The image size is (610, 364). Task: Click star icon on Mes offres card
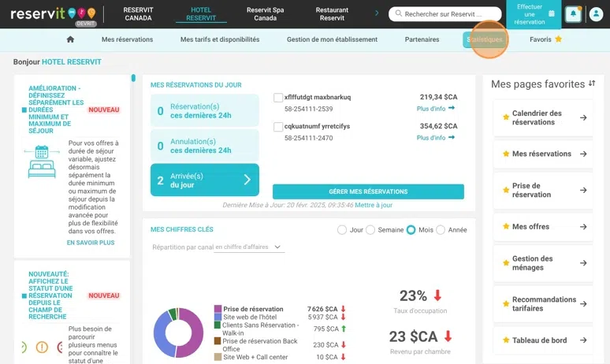pos(506,226)
